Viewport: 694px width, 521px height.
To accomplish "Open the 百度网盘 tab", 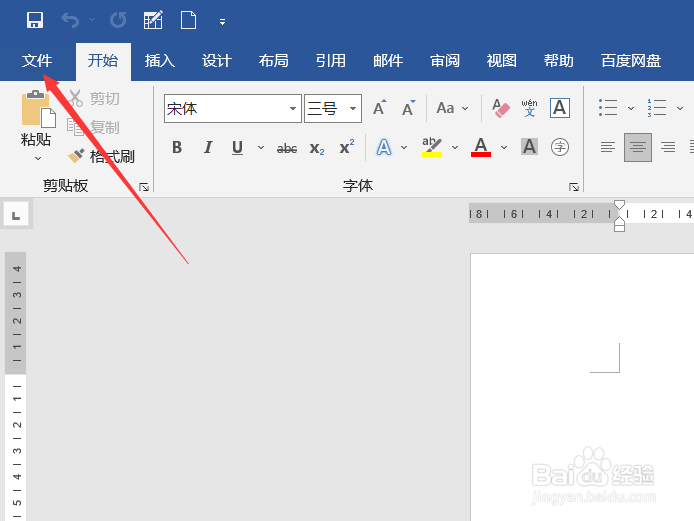I will click(631, 61).
